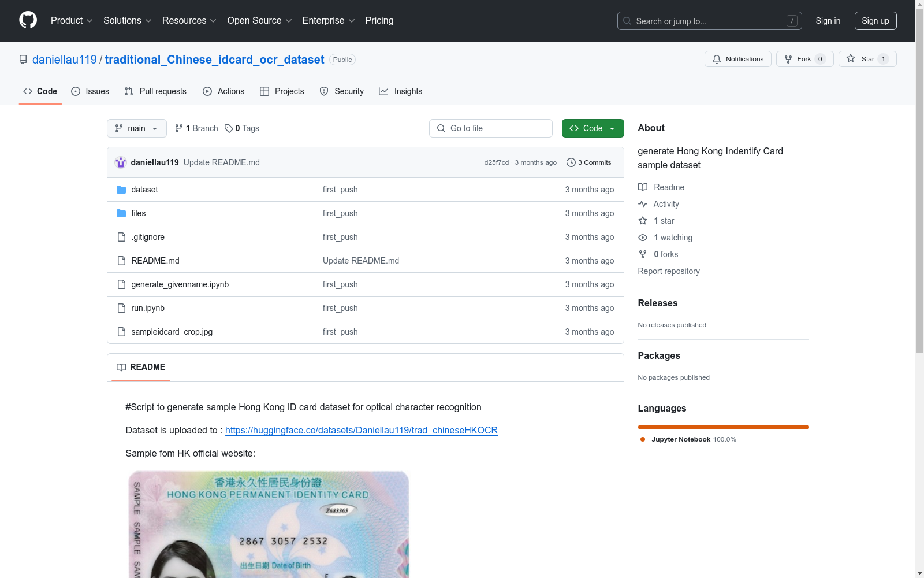This screenshot has width=924, height=578.
Task: Click the Hong Kong ID card sample image
Action: click(269, 524)
